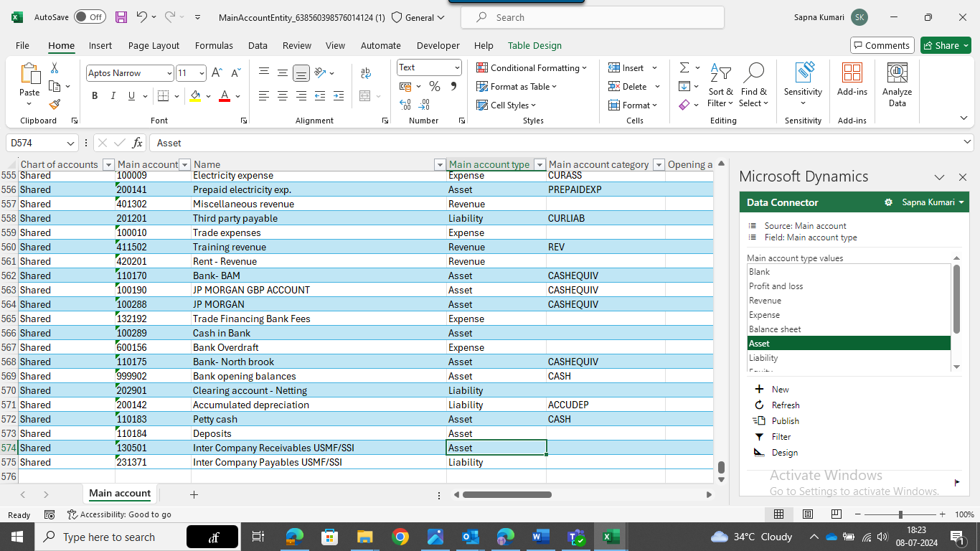
Task: Click the Analyze Data icon
Action: click(x=897, y=85)
